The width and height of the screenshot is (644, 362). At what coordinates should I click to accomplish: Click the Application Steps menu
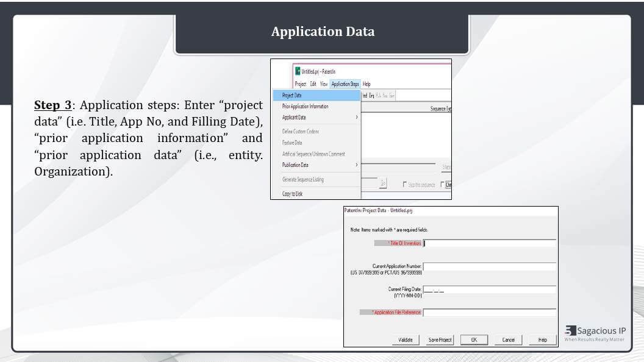[345, 83]
